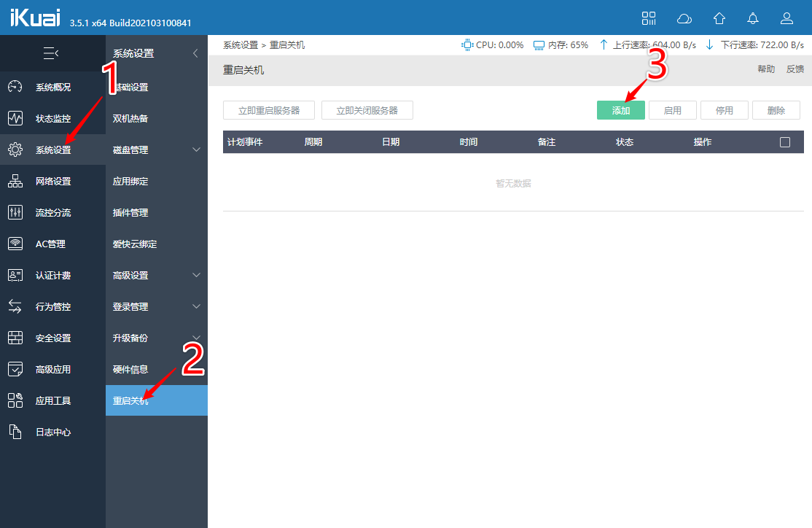Click the downlink rate arrow icon
The width and height of the screenshot is (812, 528).
click(x=709, y=45)
